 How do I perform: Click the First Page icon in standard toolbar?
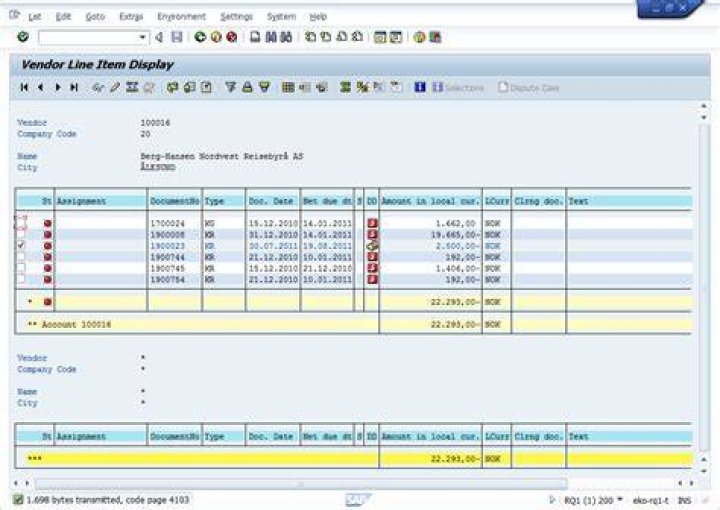point(310,37)
